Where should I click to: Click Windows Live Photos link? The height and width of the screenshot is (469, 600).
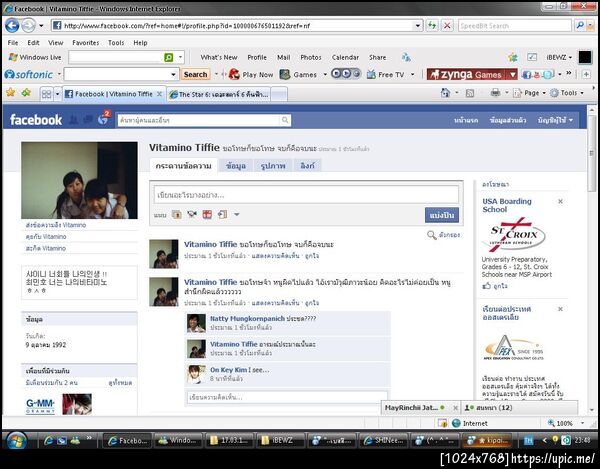311,57
